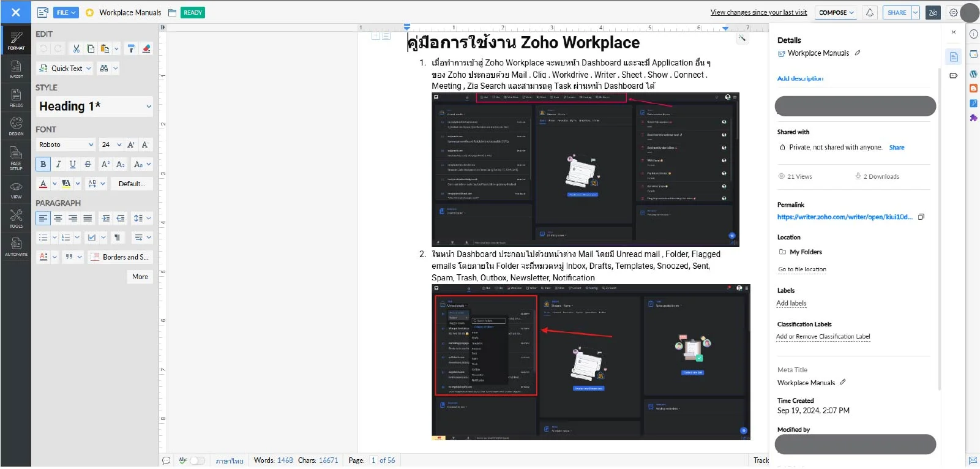Open the Roboto font family dropdown
Screen dimensions: 980x469
point(66,144)
